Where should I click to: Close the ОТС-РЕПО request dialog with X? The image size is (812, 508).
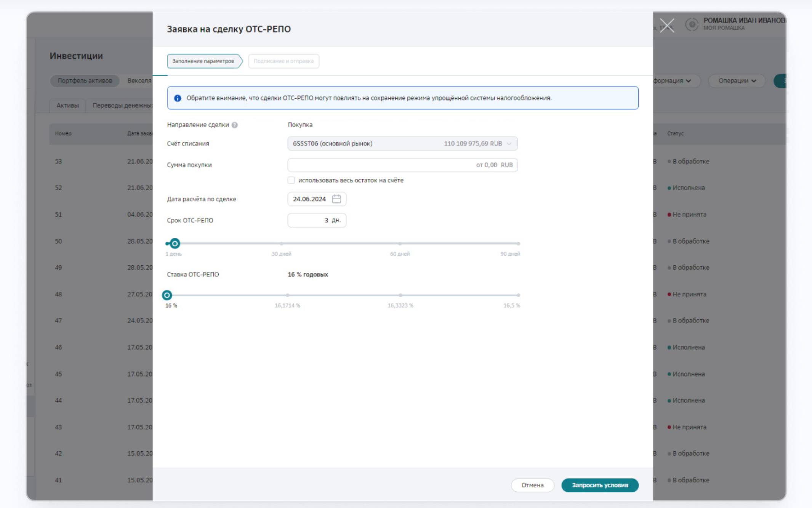coord(667,26)
